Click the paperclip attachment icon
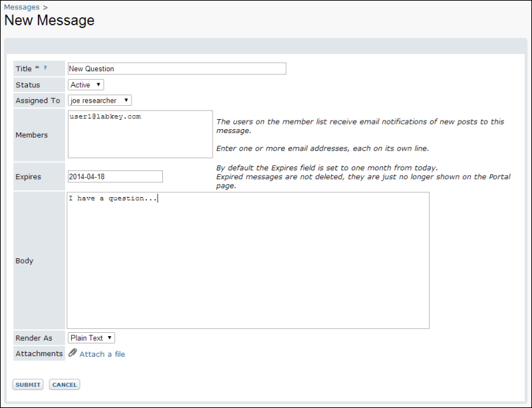Screen dimensions: 532x408 point(72,353)
